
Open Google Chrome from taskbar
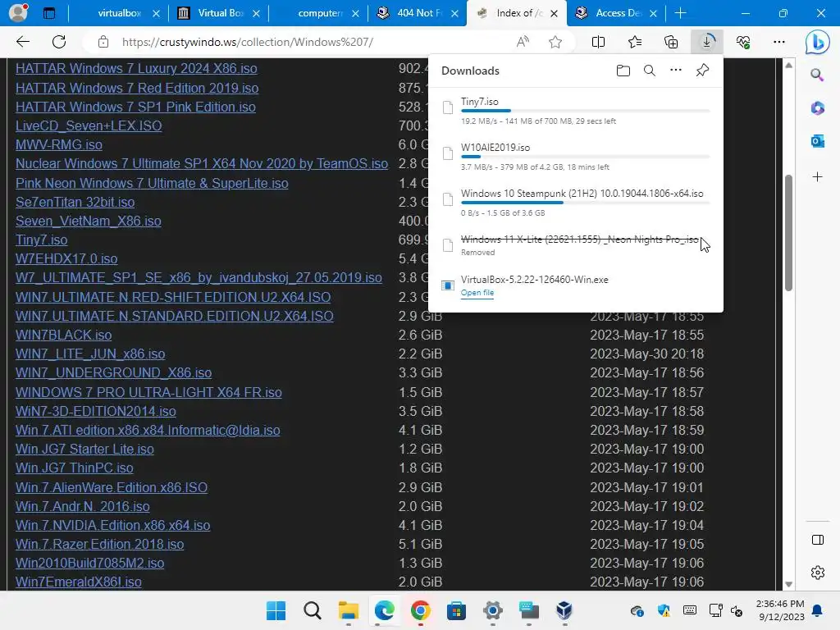pyautogui.click(x=421, y=610)
